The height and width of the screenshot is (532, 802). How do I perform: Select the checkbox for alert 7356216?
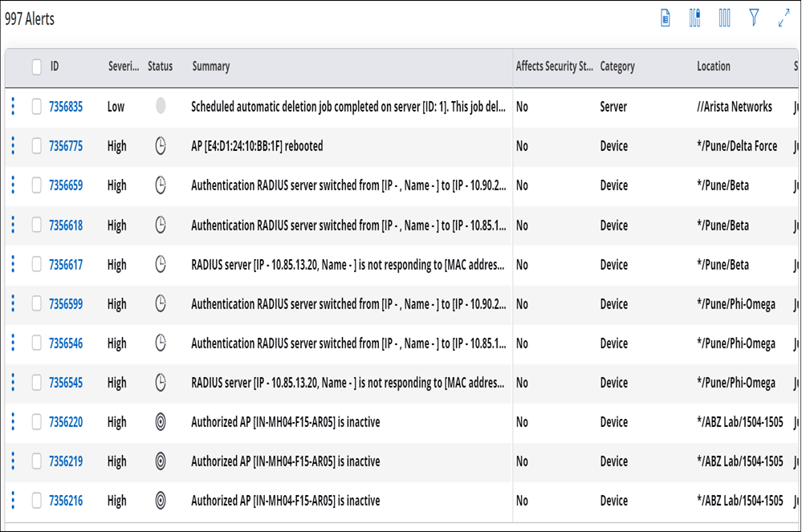36,501
